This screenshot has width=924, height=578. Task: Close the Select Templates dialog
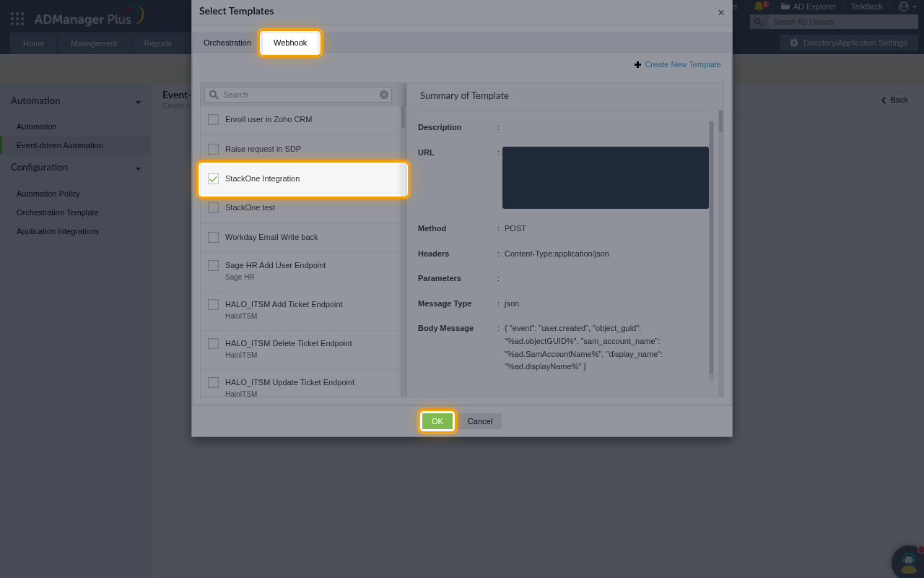(x=720, y=12)
